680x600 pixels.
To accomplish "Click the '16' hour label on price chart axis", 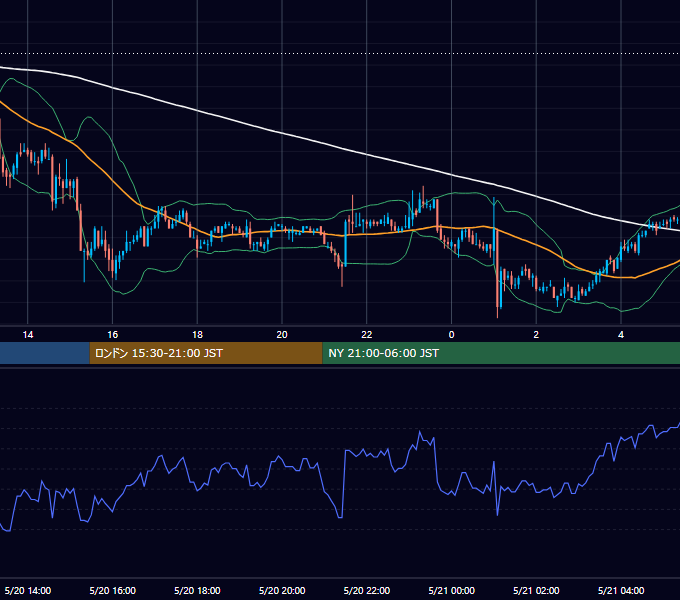I will coord(112,335).
